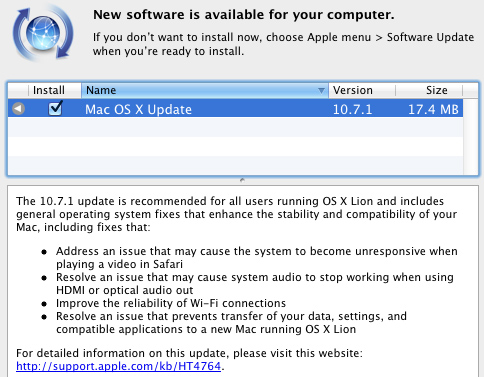484x377 pixels.
Task: Open the support.apple.com/kb/HT4764 link
Action: point(118,366)
